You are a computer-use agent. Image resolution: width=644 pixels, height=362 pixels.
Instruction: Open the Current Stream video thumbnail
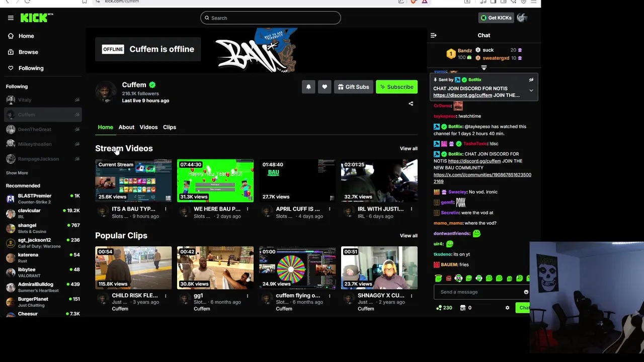click(133, 180)
